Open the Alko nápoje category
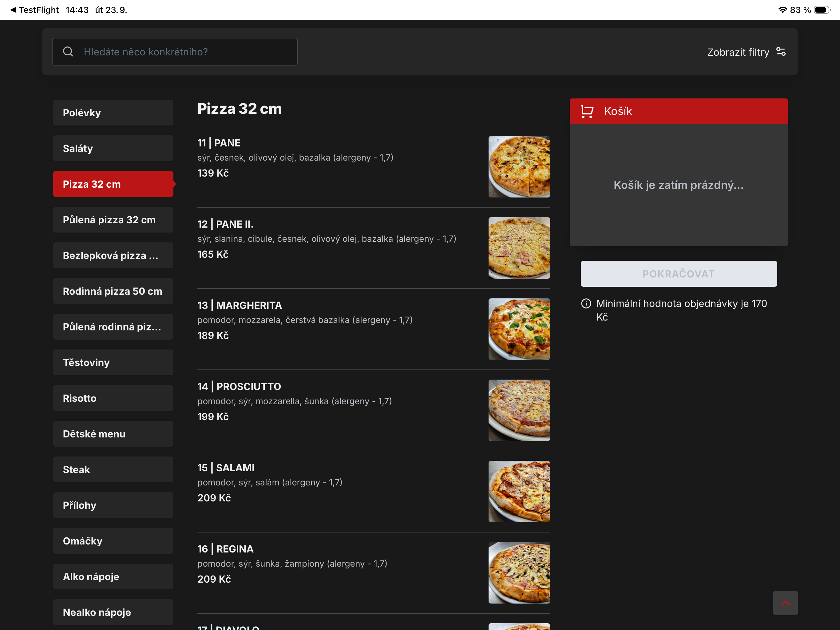The image size is (840, 630). (x=113, y=577)
